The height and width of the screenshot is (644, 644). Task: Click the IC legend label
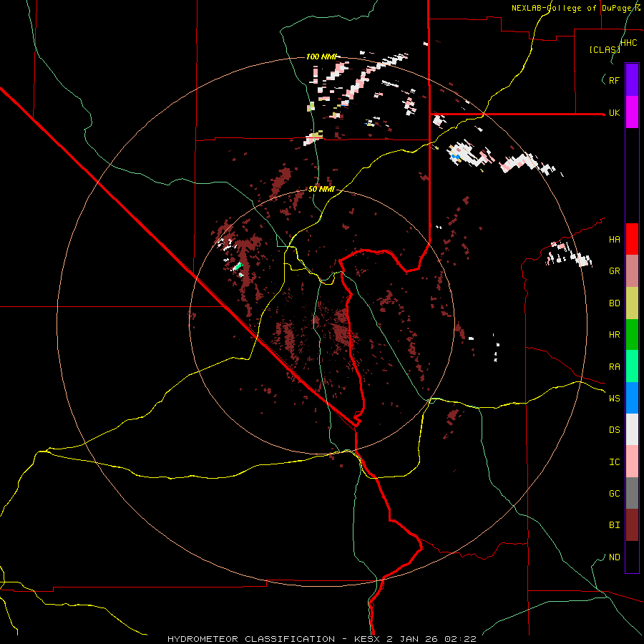tap(614, 462)
